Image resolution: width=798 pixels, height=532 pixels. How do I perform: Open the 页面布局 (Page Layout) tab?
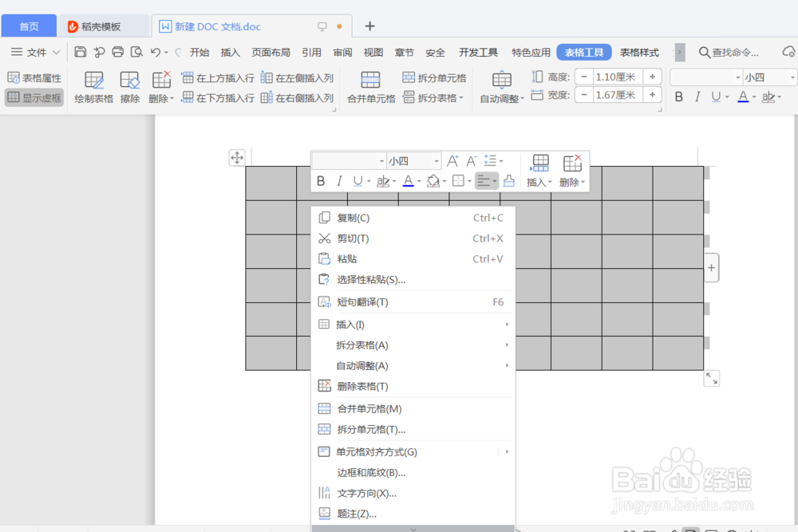(271, 53)
